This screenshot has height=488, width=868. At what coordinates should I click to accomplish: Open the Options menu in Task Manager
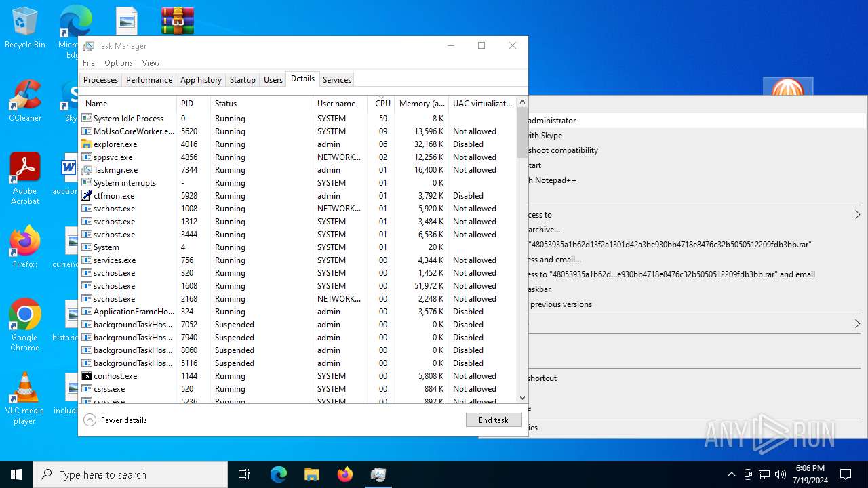[119, 63]
